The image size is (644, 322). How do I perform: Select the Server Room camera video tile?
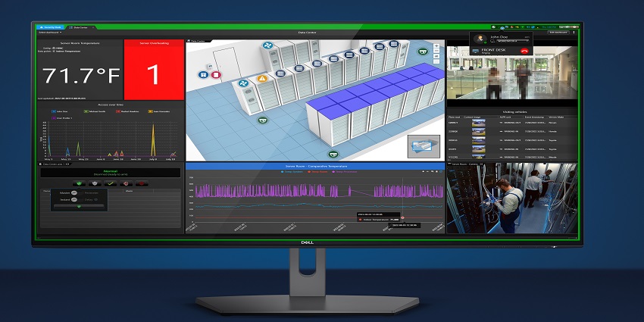point(511,199)
